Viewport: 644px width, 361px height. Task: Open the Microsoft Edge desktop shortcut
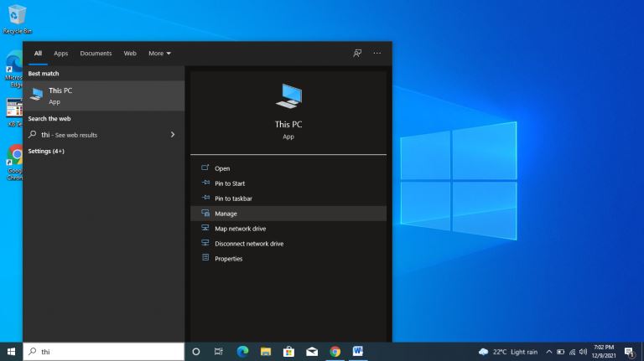14,69
